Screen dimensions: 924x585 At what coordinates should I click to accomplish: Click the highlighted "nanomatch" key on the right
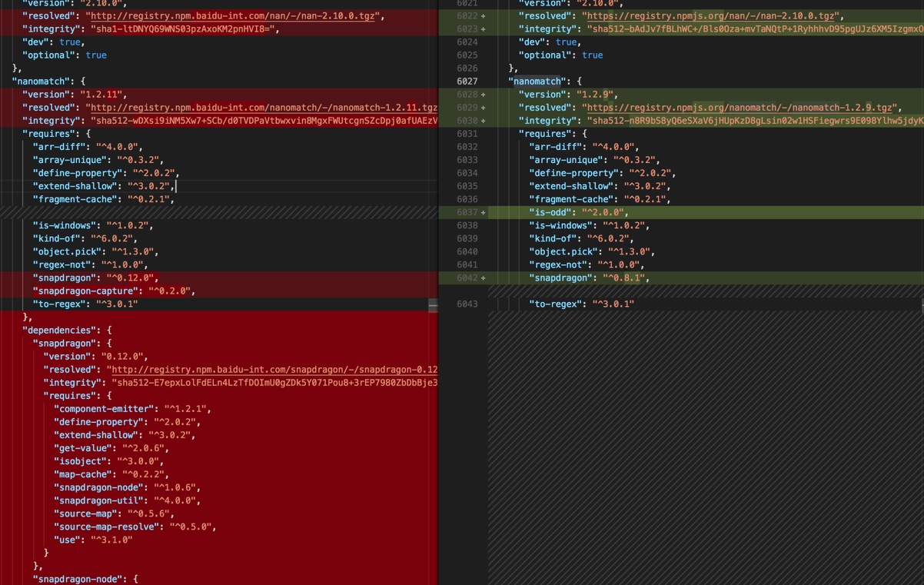(537, 81)
